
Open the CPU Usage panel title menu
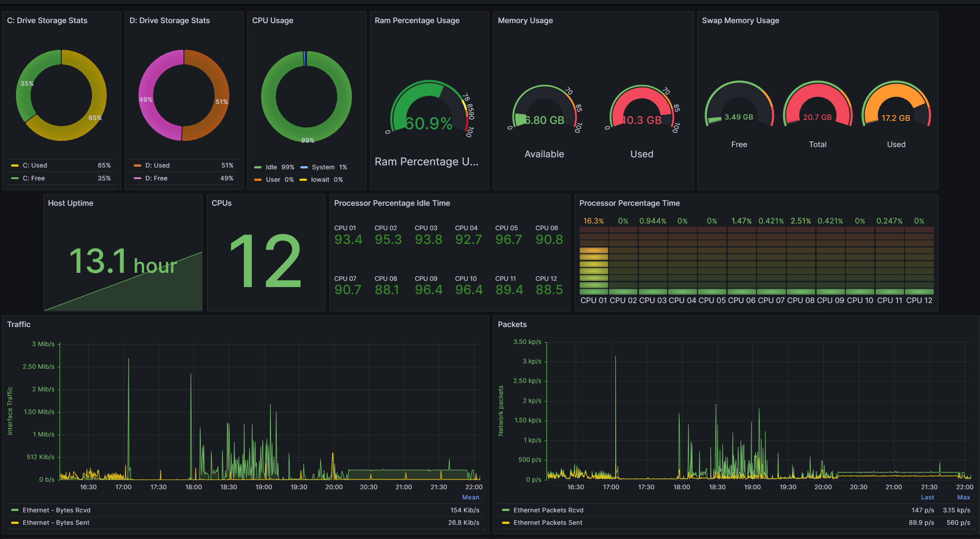pyautogui.click(x=272, y=20)
